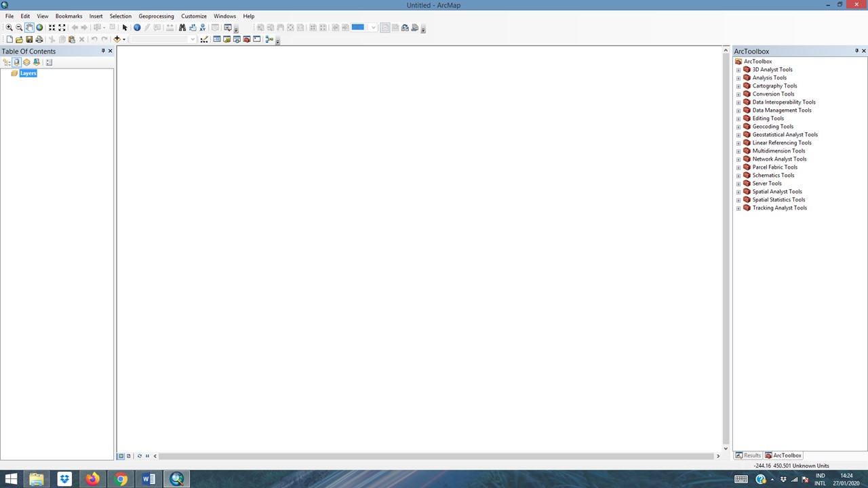The height and width of the screenshot is (488, 868).
Task: Pin the ArcToolbox panel
Action: pos(856,51)
